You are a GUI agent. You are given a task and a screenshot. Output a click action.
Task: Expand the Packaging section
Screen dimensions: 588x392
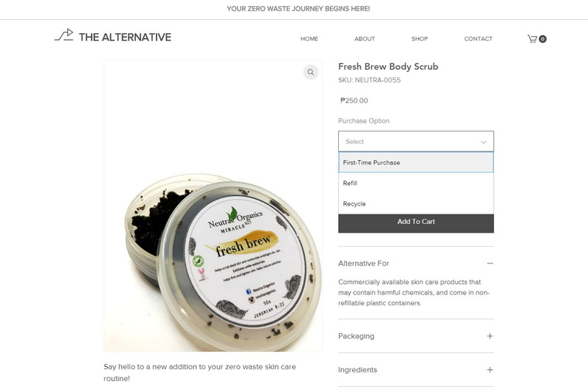coord(416,336)
